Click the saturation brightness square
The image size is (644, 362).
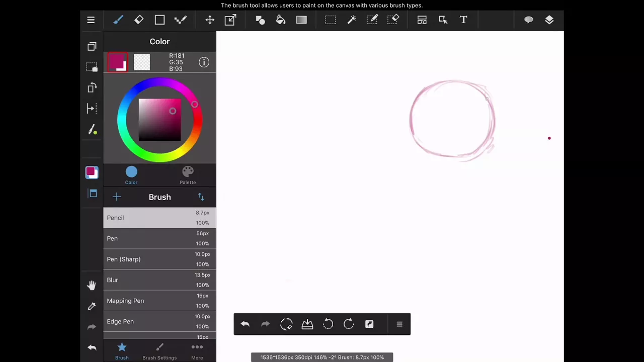(x=159, y=120)
